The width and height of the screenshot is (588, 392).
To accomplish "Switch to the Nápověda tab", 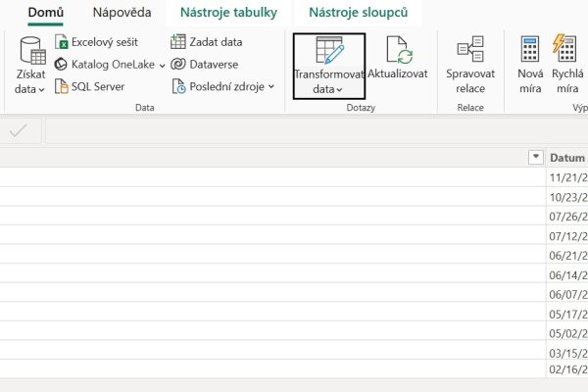I will [122, 13].
